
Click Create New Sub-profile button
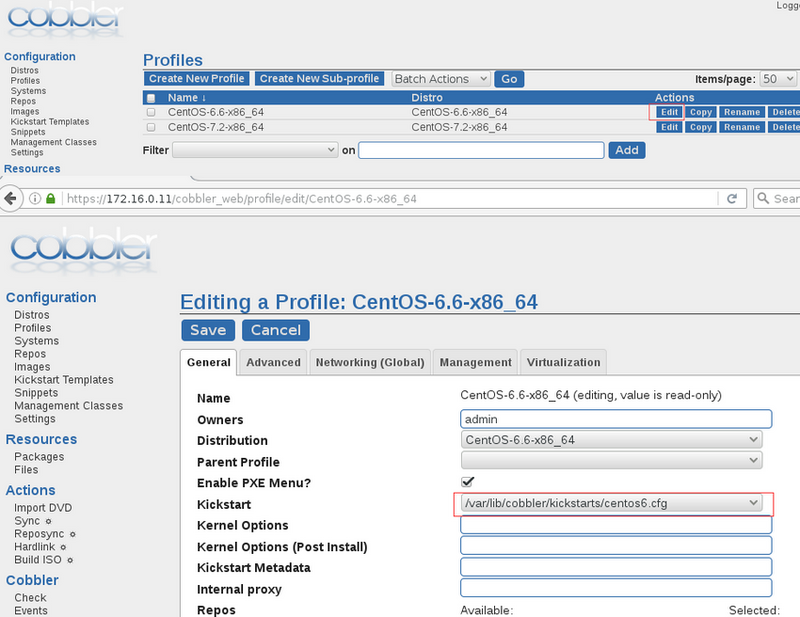coord(319,79)
